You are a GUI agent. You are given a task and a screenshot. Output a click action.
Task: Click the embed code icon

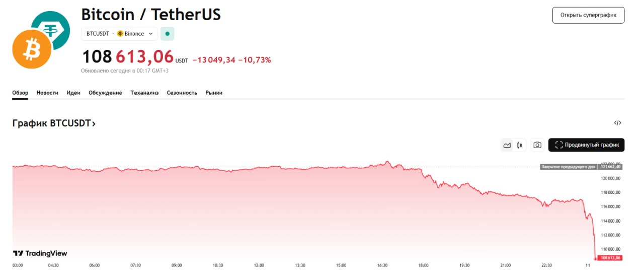click(618, 123)
